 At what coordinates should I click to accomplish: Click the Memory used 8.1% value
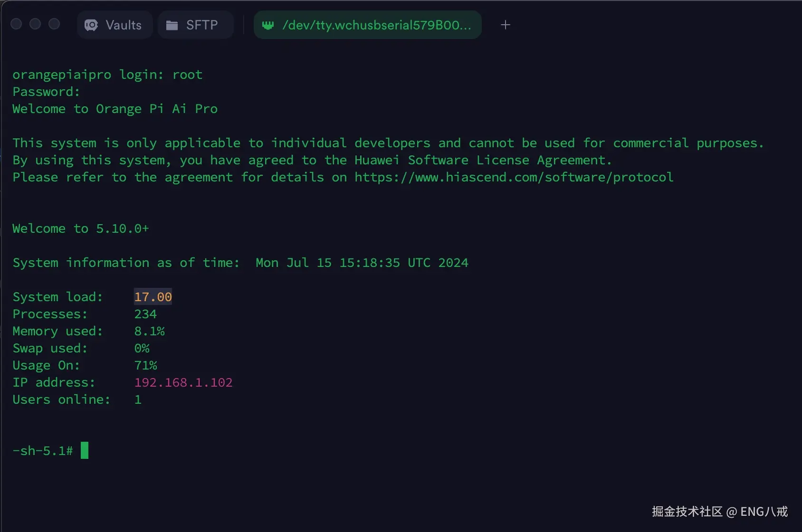(x=149, y=331)
